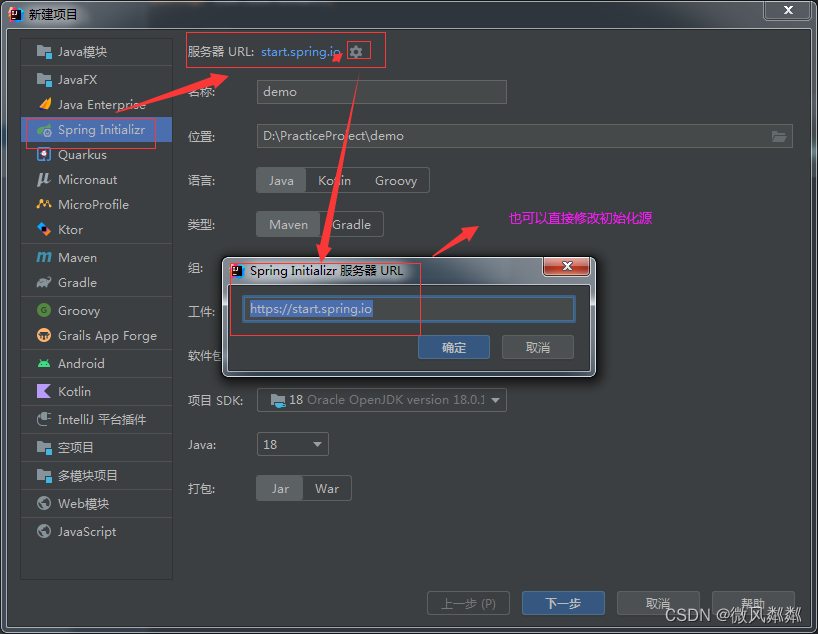Select War packaging

(327, 488)
